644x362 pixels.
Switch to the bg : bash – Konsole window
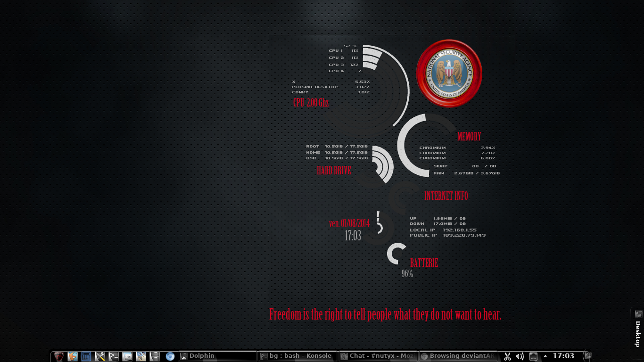coord(298,356)
